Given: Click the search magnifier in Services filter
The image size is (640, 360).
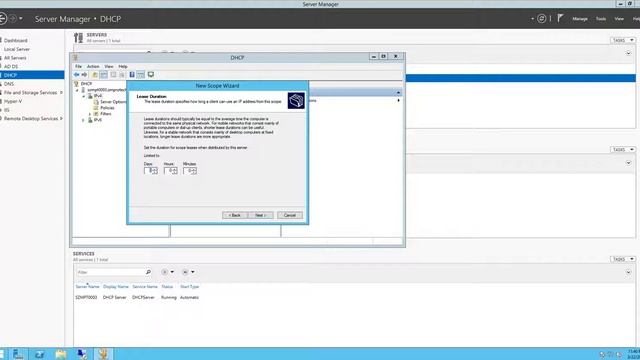Looking at the screenshot, I should click(148, 272).
